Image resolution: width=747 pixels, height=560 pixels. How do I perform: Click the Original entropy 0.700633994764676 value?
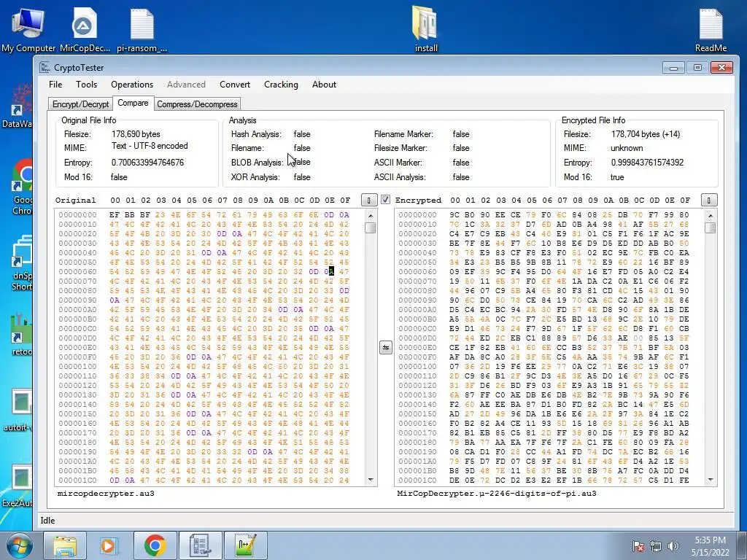147,163
